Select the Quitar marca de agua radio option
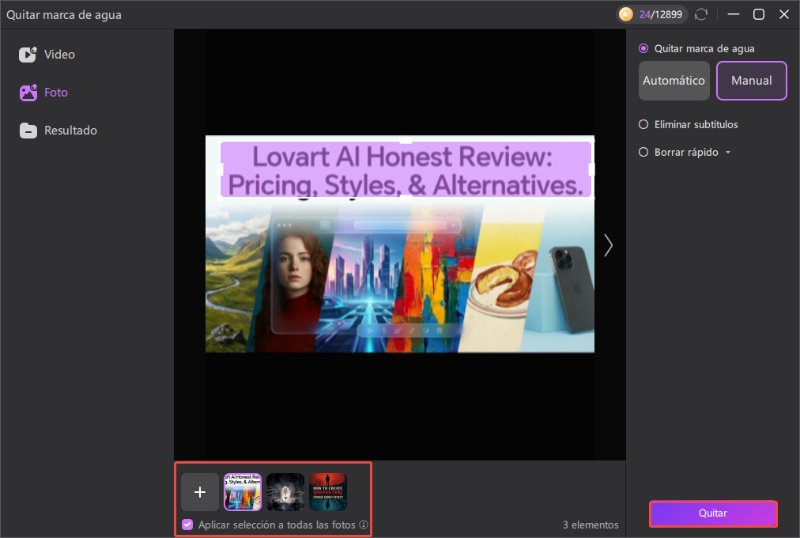Image resolution: width=800 pixels, height=538 pixels. click(644, 48)
